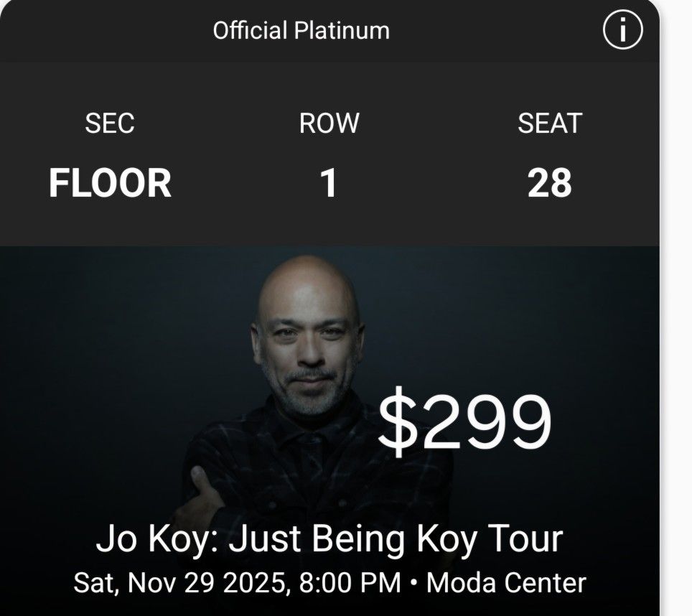Click the Official Platinum header label
This screenshot has width=692, height=616.
(x=299, y=30)
